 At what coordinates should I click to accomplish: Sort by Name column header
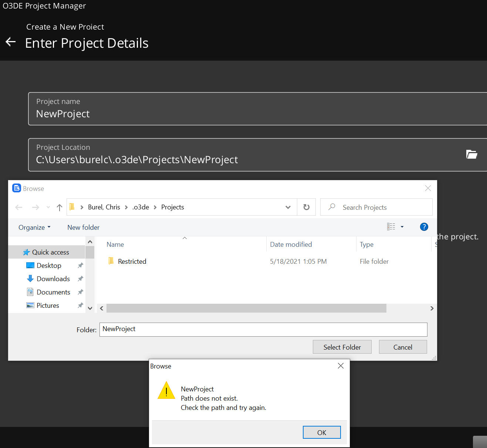(x=115, y=245)
